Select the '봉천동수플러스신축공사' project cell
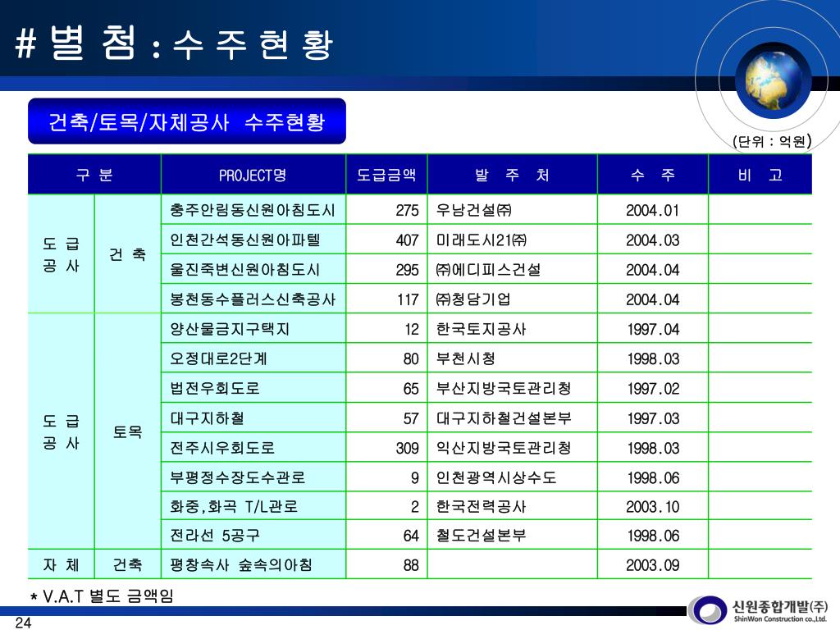840x630 pixels. coord(253,299)
